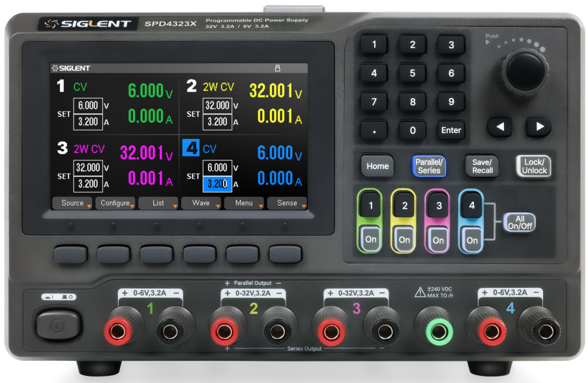Screen dimensions: 588x383
Task: Push the left arrow key
Action: click(x=500, y=127)
